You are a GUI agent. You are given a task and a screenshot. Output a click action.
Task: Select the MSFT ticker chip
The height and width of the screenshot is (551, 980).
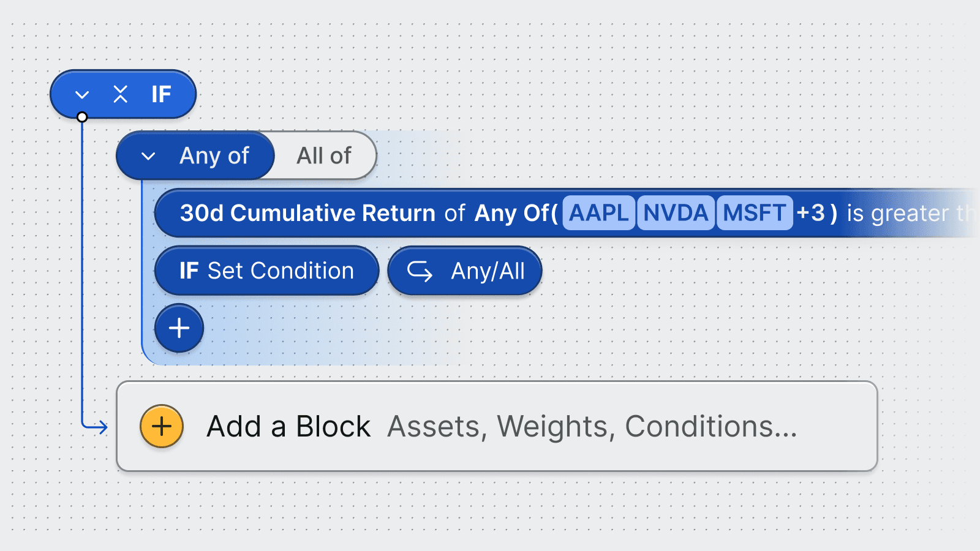754,213
